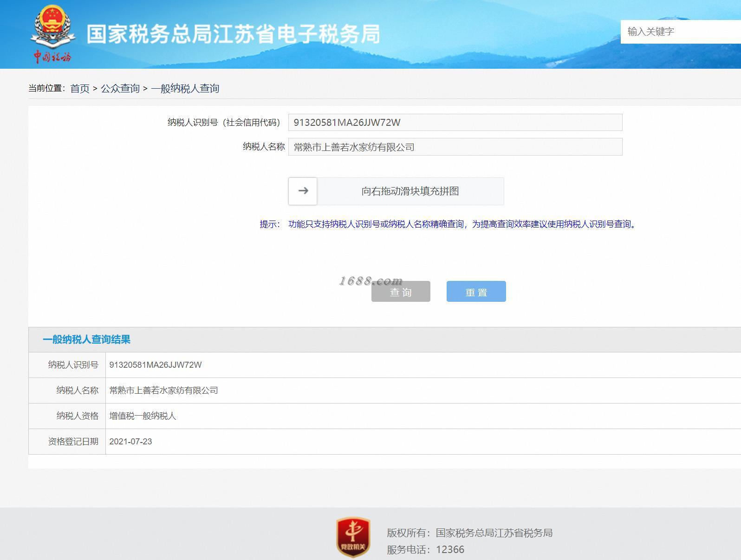Click the site title 国家税务总局江苏省电子税务局
741x560 pixels.
[x=234, y=34]
